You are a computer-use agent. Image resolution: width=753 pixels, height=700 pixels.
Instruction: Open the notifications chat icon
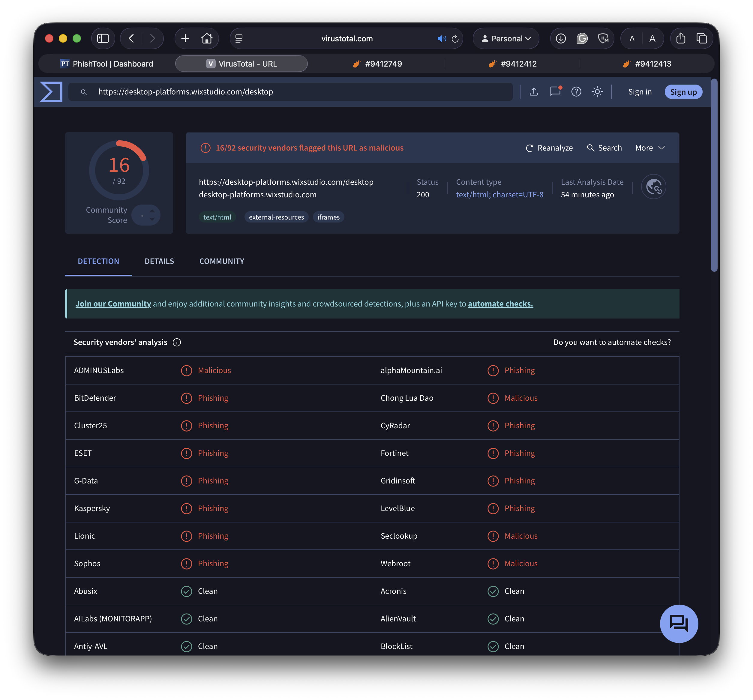[555, 91]
